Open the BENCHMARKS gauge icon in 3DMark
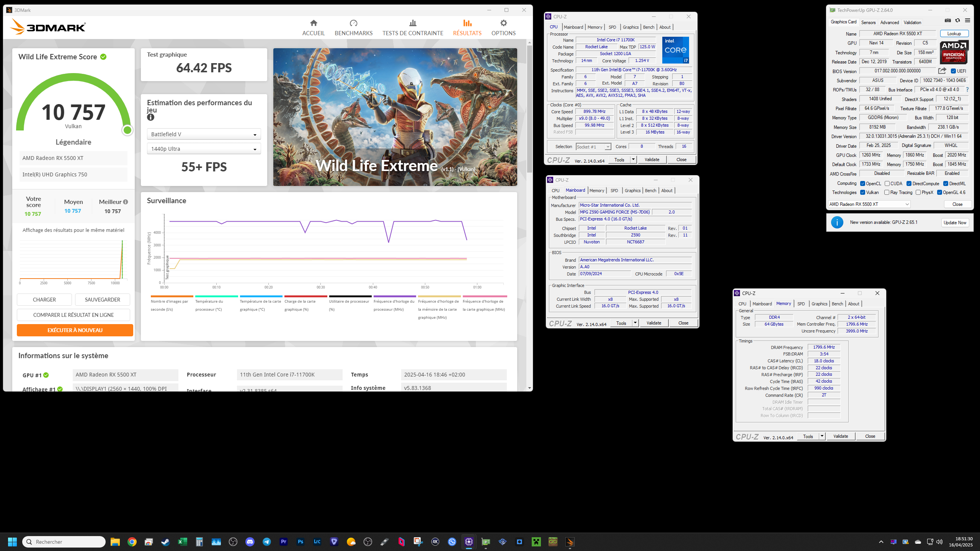The image size is (980, 551). 353,23
